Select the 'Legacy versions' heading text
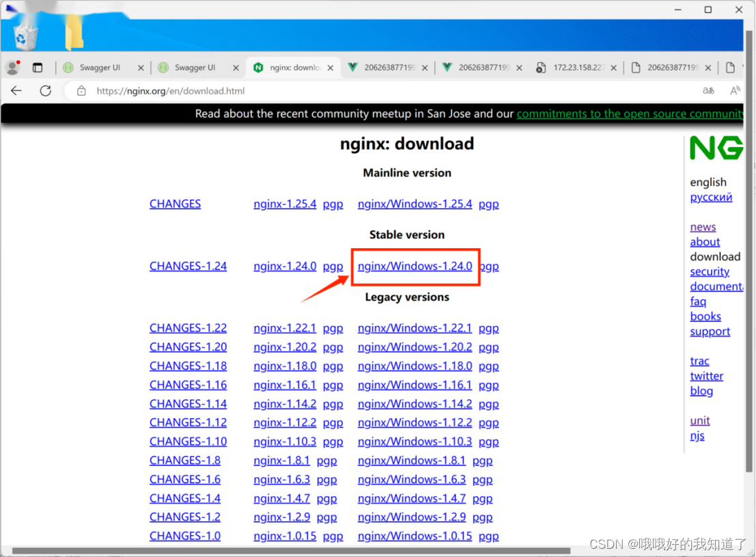756x557 pixels. point(407,297)
